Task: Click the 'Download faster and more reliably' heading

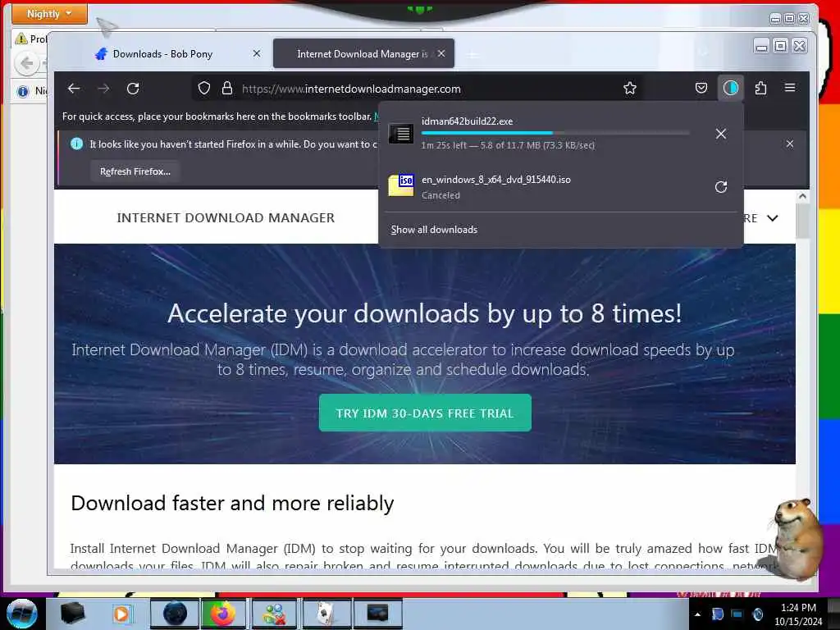Action: tap(232, 503)
